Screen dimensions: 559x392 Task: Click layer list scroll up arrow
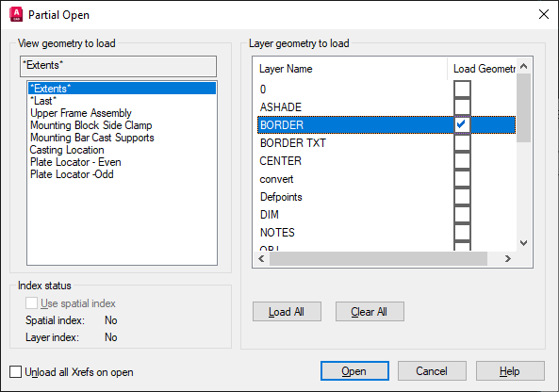[x=523, y=66]
